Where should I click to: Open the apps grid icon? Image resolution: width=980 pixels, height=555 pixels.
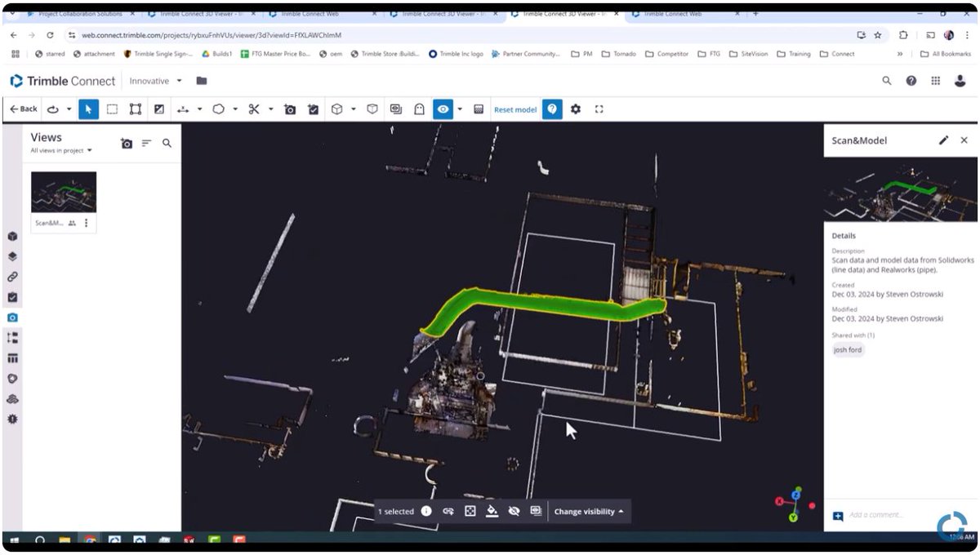click(936, 81)
